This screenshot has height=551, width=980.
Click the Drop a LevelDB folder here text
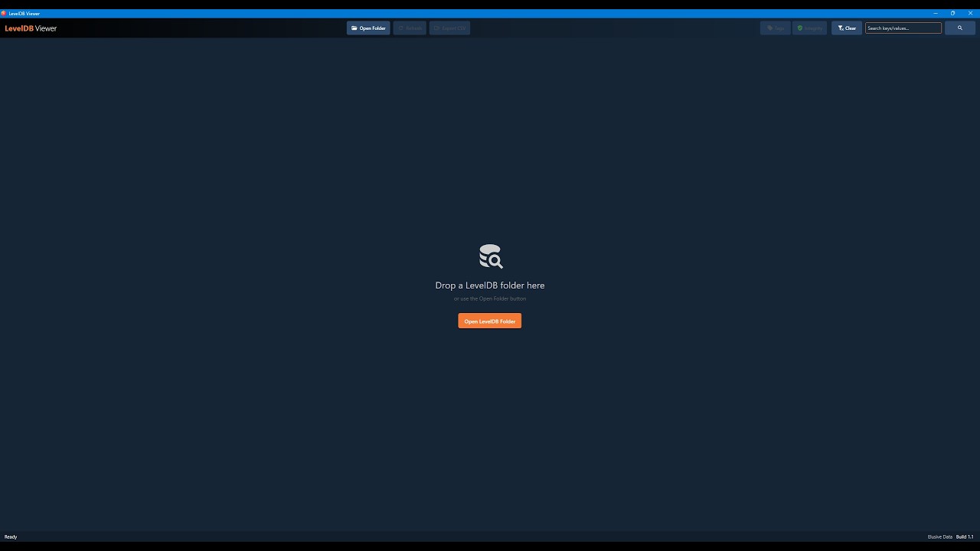[490, 285]
